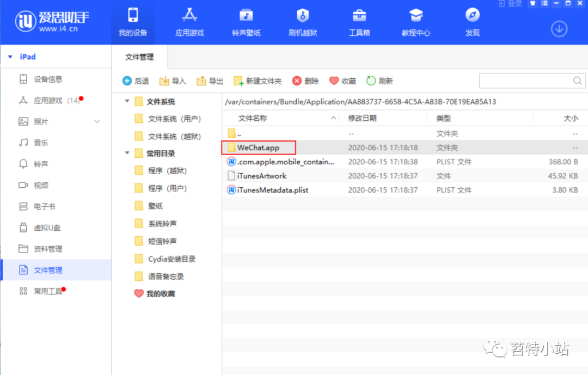The image size is (588, 375).
Task: Click the 收藏 favorite button
Action: [x=342, y=81]
